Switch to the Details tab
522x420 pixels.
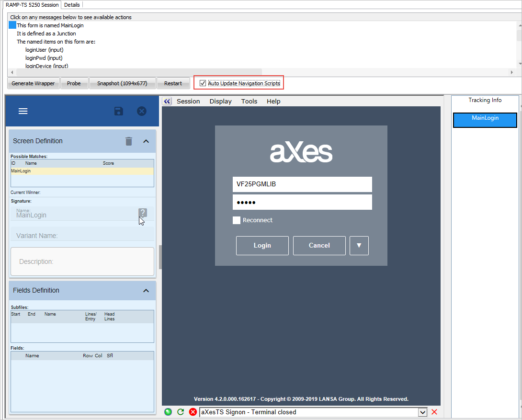point(72,5)
